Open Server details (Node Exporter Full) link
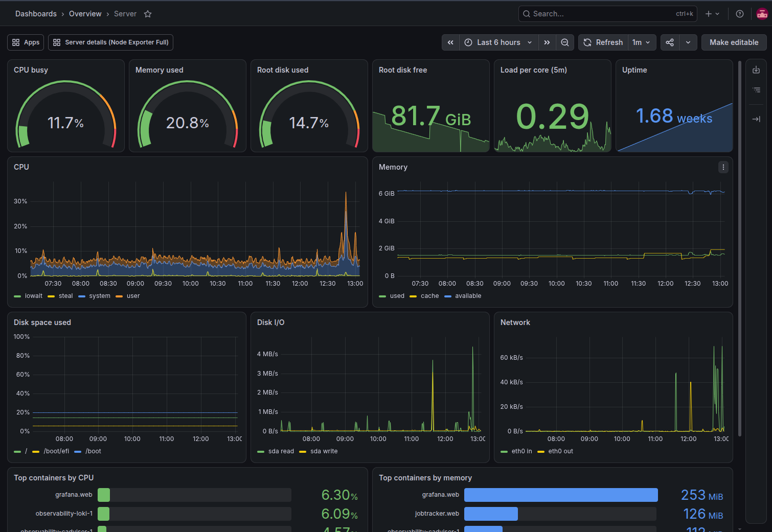 pyautogui.click(x=110, y=42)
